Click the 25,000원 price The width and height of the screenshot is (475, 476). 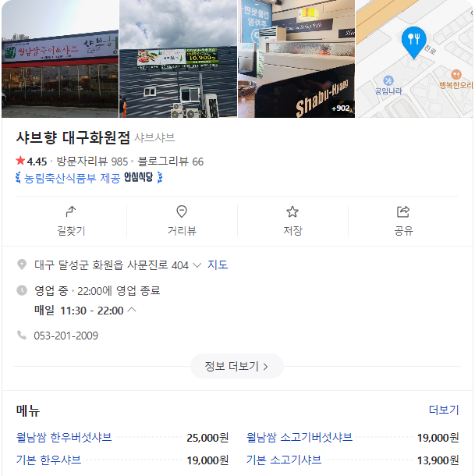(x=207, y=438)
